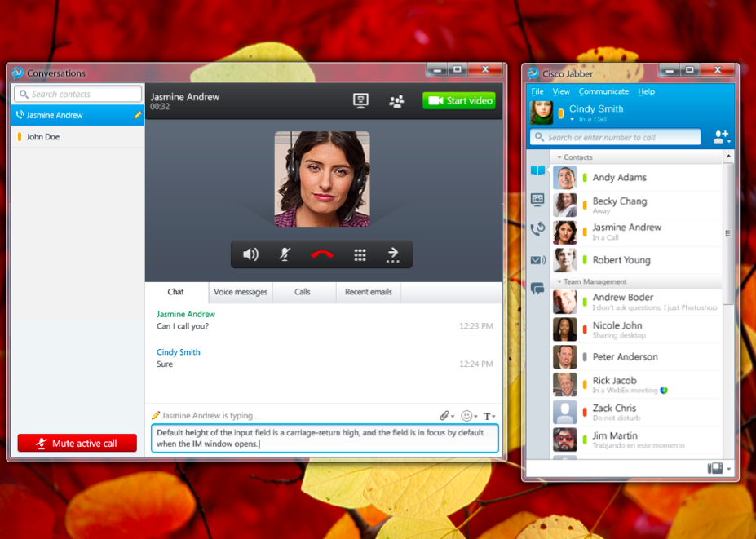Click the Mute active call button
The image size is (756, 539).
[77, 443]
